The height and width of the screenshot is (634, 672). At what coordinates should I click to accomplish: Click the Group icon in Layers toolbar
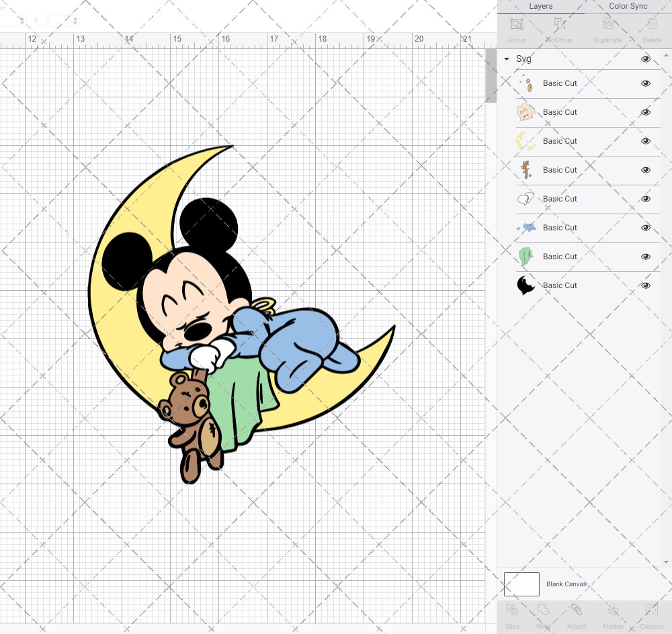pos(516,24)
